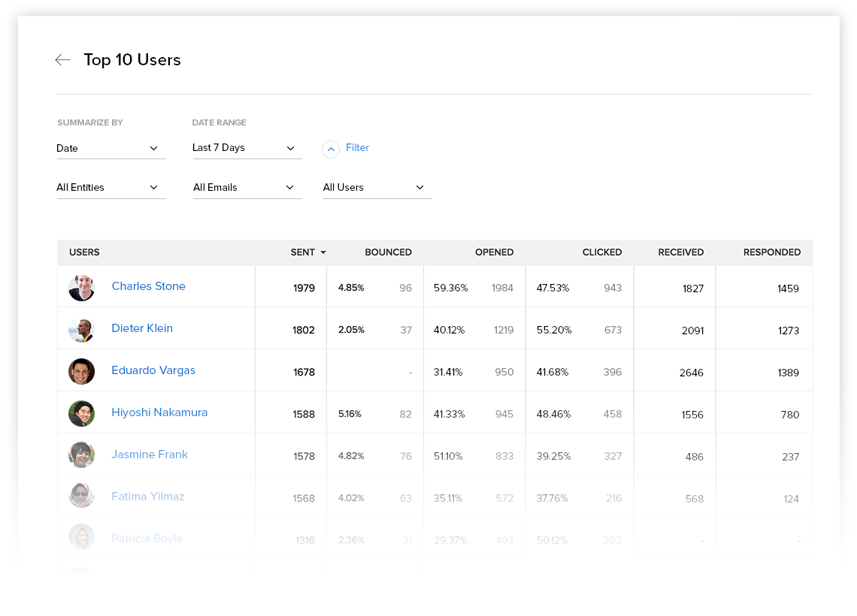Click Fatima Yilmaz's profile picture

tap(81, 497)
